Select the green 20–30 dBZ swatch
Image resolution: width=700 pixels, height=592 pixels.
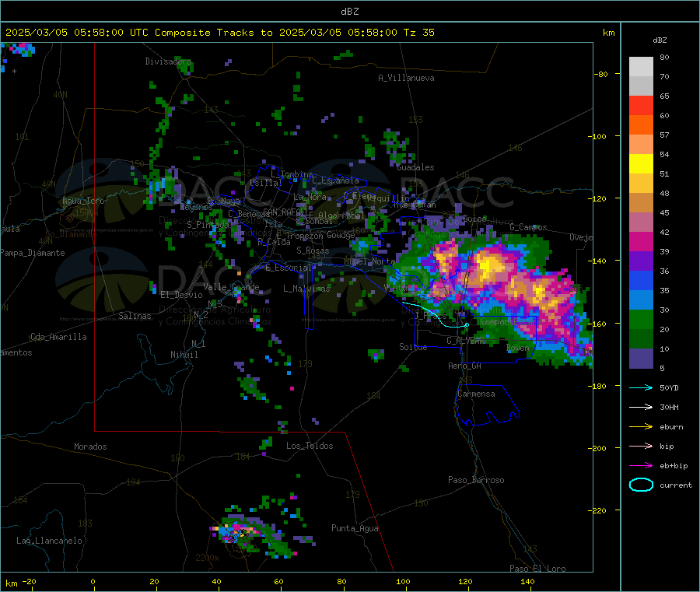[641, 320]
